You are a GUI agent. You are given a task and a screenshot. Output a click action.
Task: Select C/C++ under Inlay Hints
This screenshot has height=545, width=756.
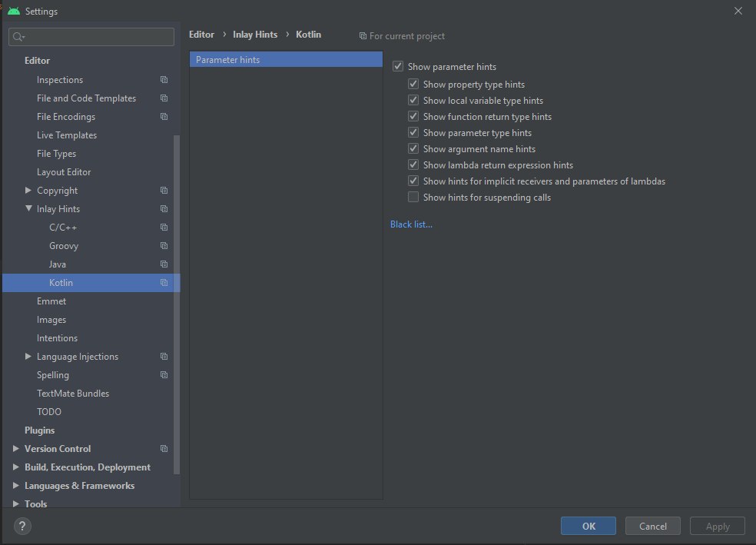coord(63,228)
